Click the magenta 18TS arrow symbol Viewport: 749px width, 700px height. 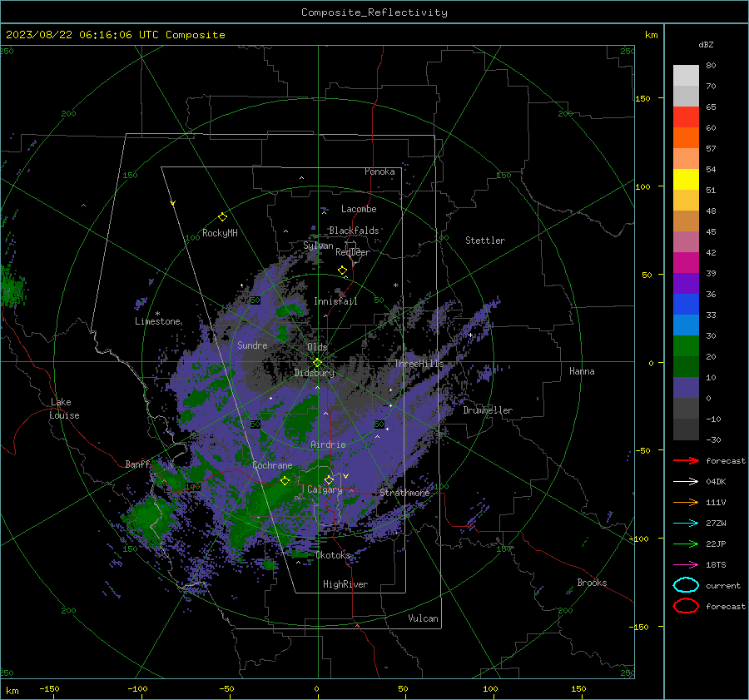686,564
